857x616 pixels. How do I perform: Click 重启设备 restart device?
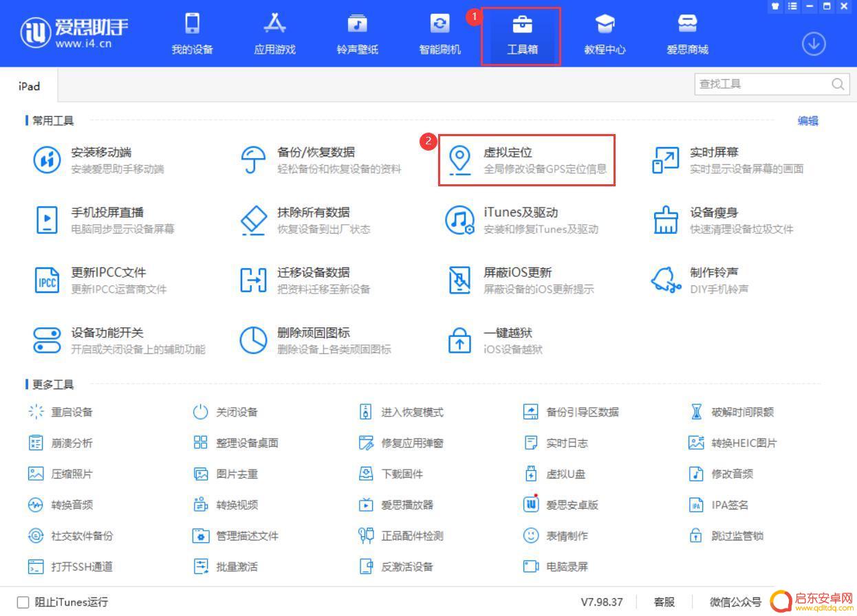[x=61, y=412]
